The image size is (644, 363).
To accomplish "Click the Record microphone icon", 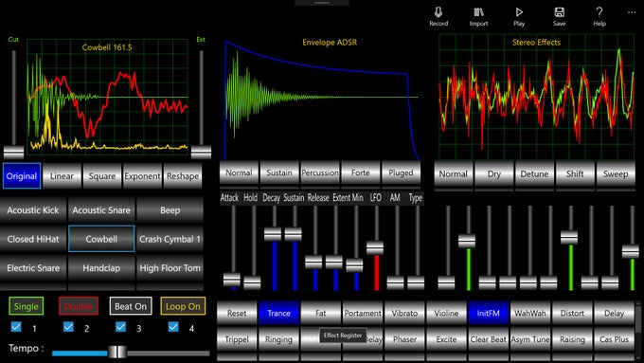I will 438,12.
